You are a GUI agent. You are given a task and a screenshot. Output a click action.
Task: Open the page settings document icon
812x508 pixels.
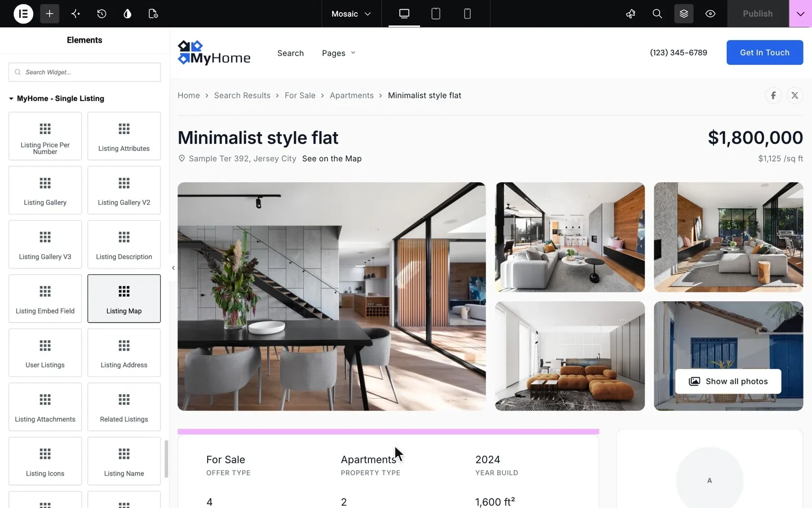click(x=153, y=14)
